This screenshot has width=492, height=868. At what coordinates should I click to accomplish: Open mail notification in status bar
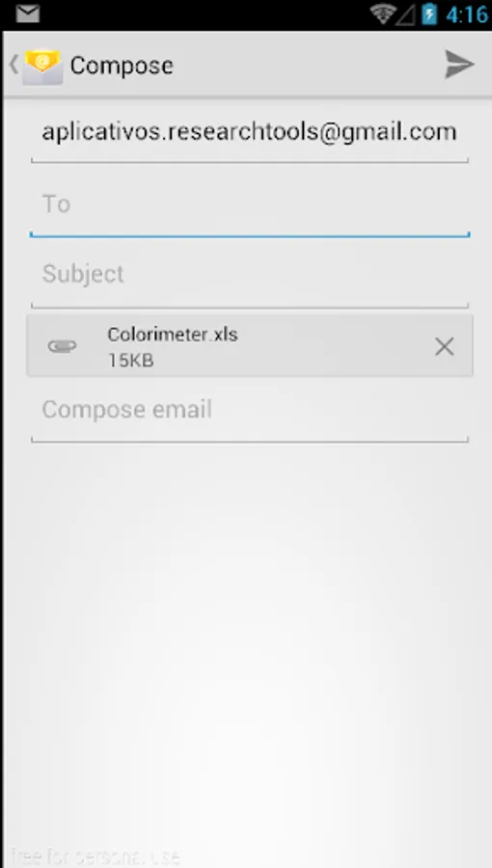[28, 14]
